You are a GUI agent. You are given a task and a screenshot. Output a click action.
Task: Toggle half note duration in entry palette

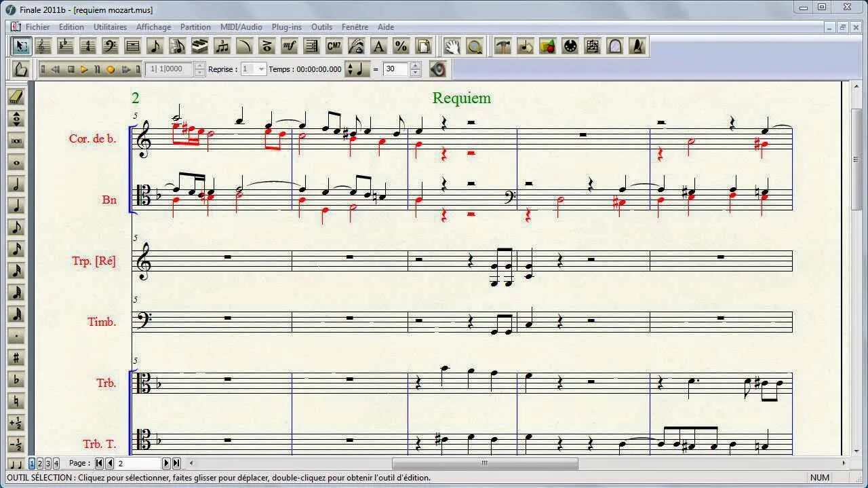pos(16,184)
